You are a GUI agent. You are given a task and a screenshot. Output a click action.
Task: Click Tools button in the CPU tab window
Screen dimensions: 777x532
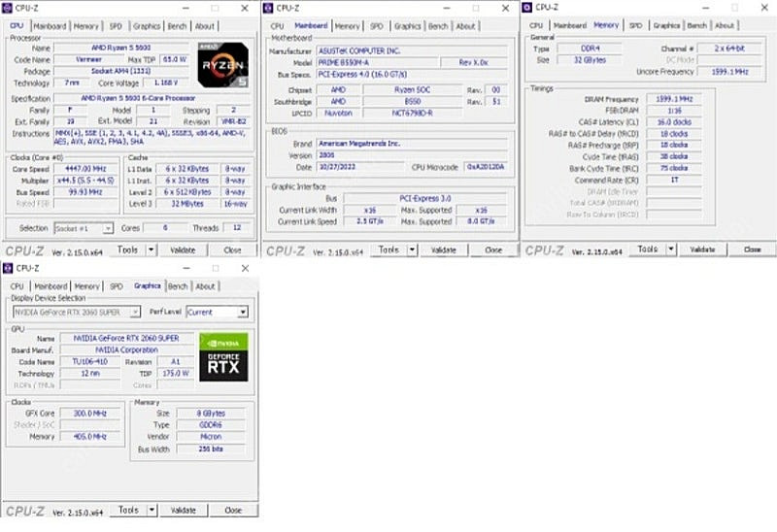point(127,249)
